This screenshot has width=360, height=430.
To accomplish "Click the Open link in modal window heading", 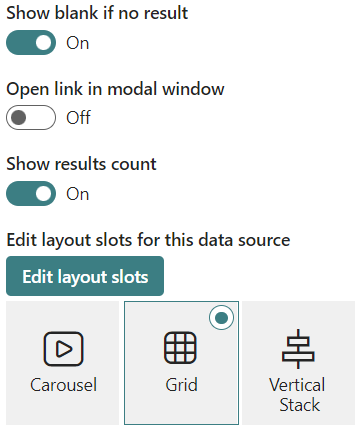I will [x=115, y=89].
